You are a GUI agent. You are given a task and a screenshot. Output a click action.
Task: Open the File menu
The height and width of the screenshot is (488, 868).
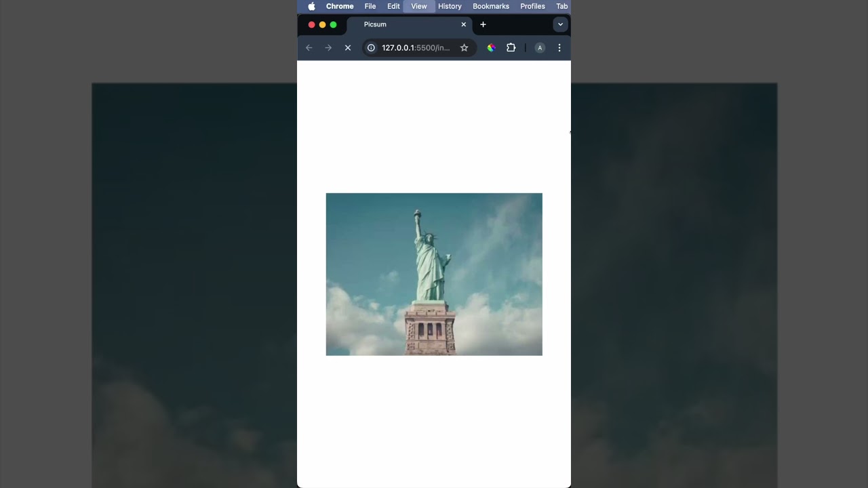click(370, 6)
